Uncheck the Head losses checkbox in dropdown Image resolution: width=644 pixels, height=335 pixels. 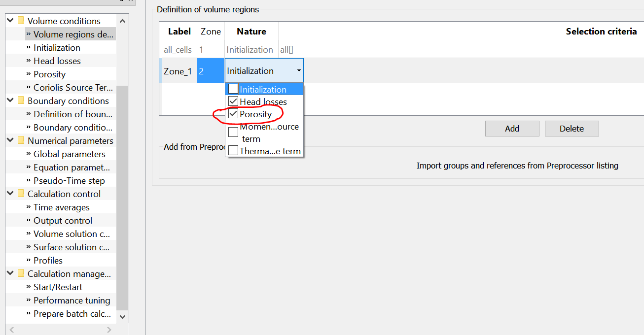point(234,101)
